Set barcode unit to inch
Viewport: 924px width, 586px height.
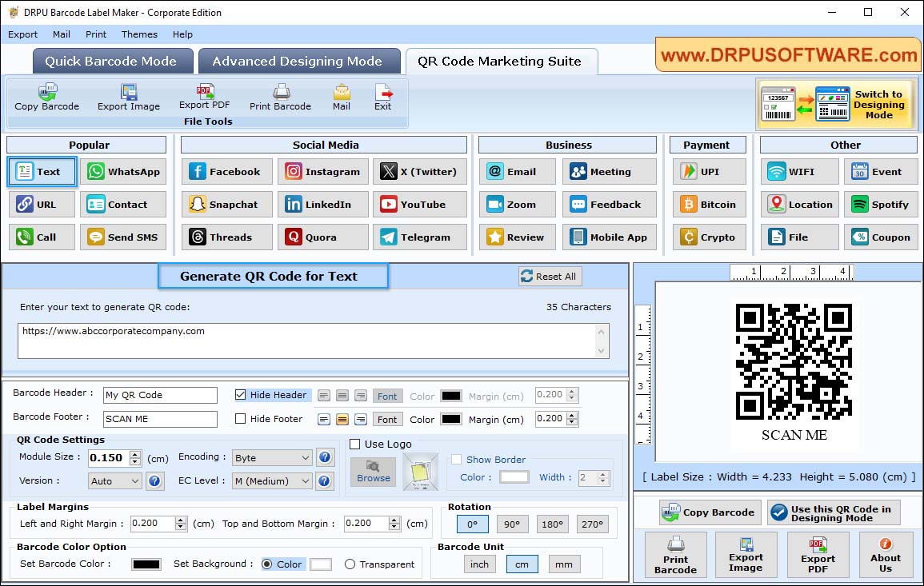tap(479, 564)
